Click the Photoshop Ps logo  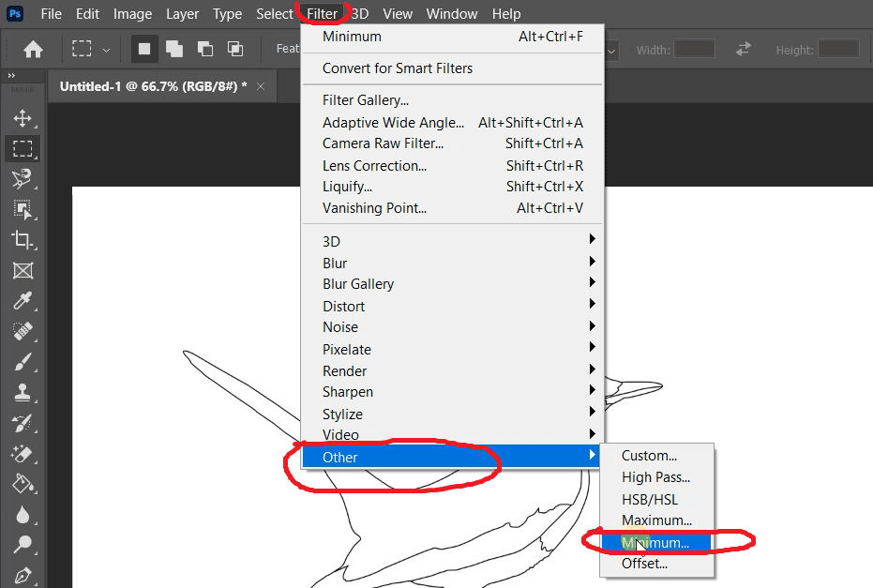[x=15, y=13]
